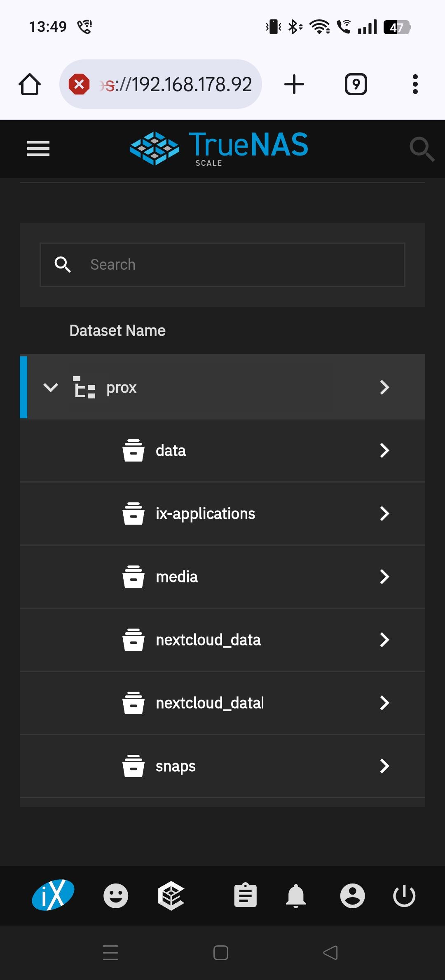Collapse the prox dataset tree
Viewport: 445px width, 980px height.
[51, 387]
